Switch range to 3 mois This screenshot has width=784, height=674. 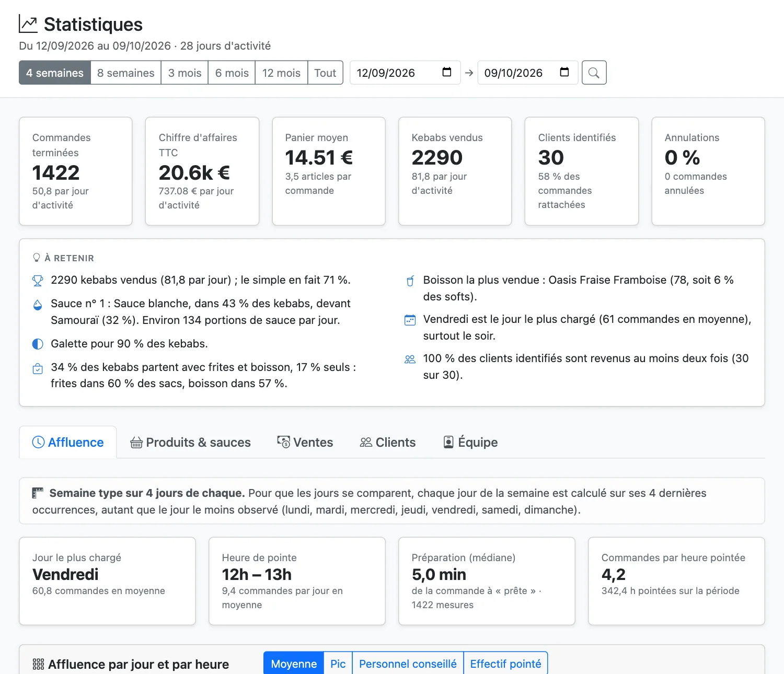tap(185, 73)
